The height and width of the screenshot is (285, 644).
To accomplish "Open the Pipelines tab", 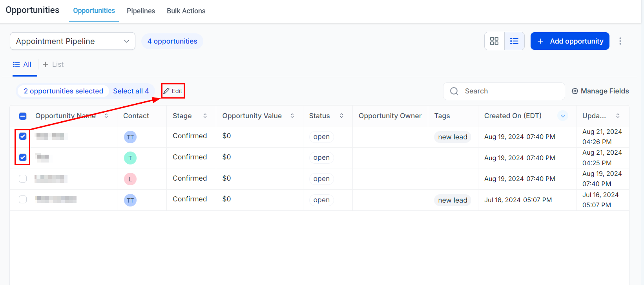I will (140, 11).
